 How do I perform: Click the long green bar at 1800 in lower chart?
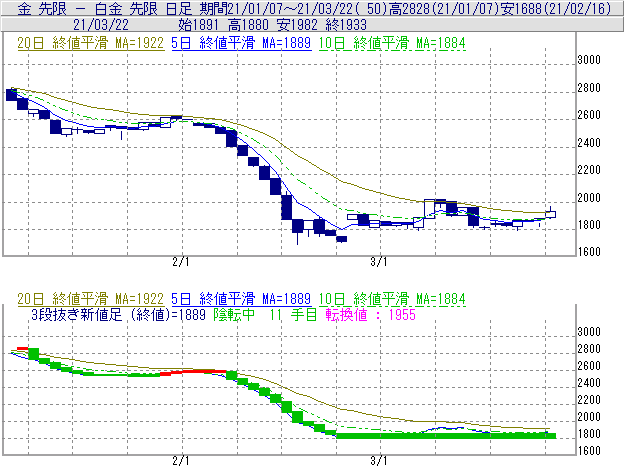(x=446, y=436)
